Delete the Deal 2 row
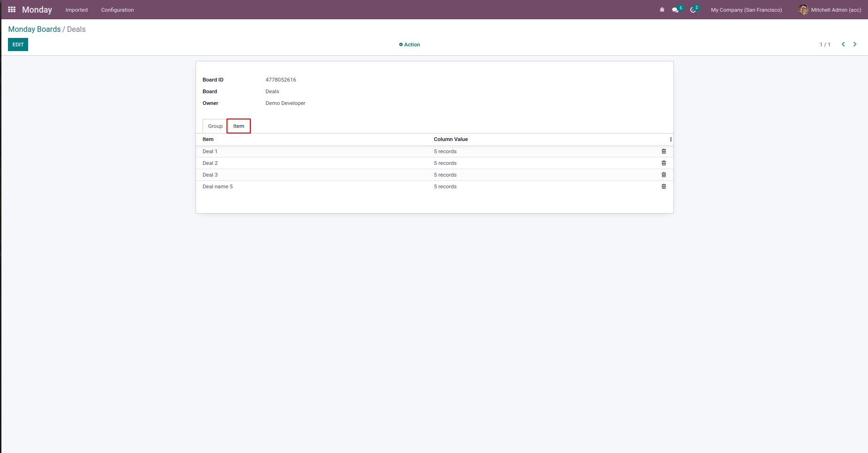This screenshot has height=453, width=868. click(664, 163)
